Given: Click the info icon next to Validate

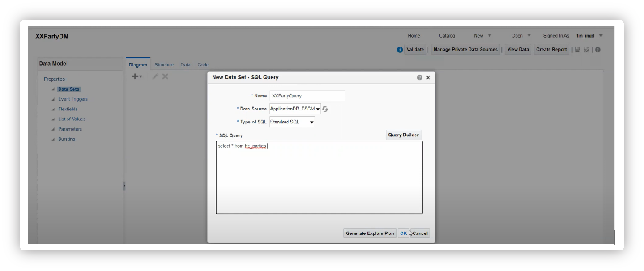Looking at the screenshot, I should click(400, 50).
